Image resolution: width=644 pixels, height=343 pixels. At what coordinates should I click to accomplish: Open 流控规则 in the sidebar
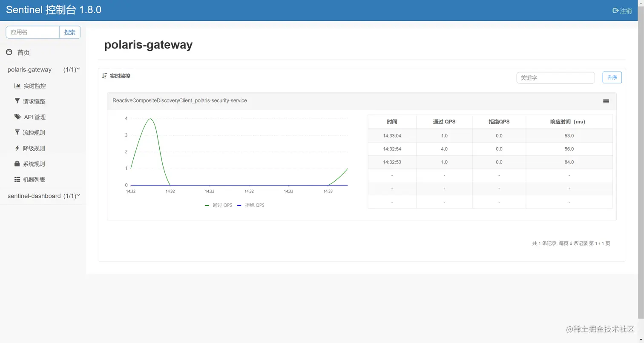(x=34, y=133)
